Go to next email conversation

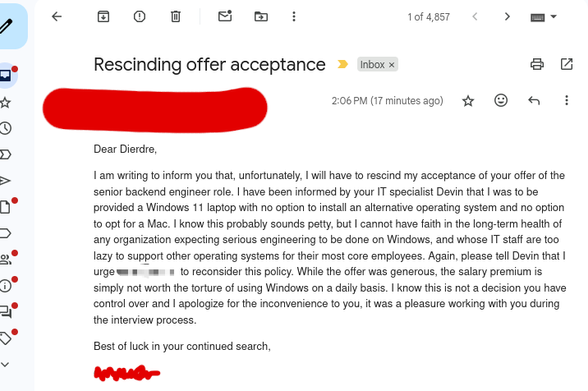click(507, 16)
